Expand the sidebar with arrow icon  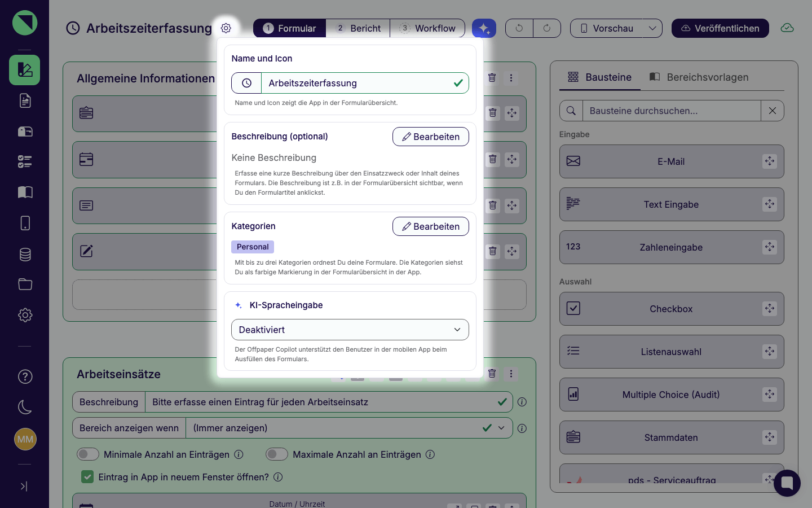pyautogui.click(x=24, y=486)
